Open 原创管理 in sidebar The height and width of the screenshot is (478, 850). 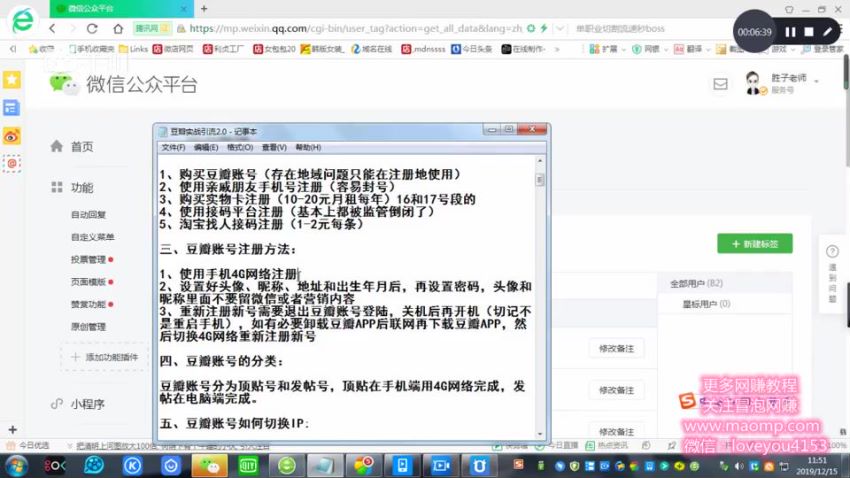(x=88, y=327)
